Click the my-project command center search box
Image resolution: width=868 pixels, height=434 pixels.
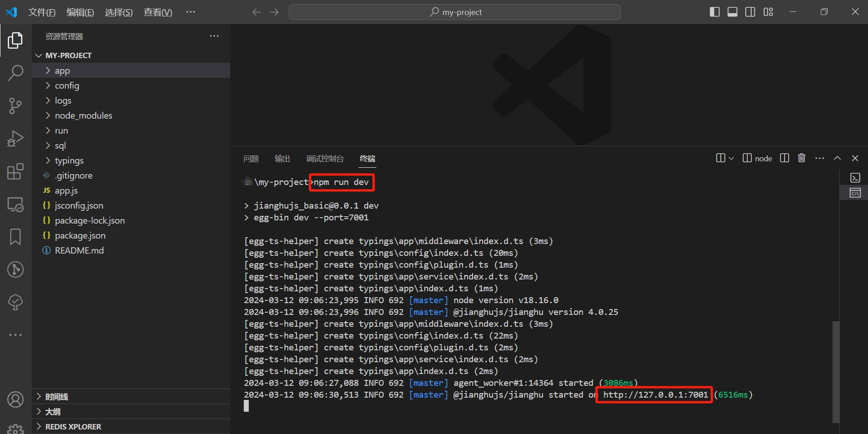[x=454, y=12]
